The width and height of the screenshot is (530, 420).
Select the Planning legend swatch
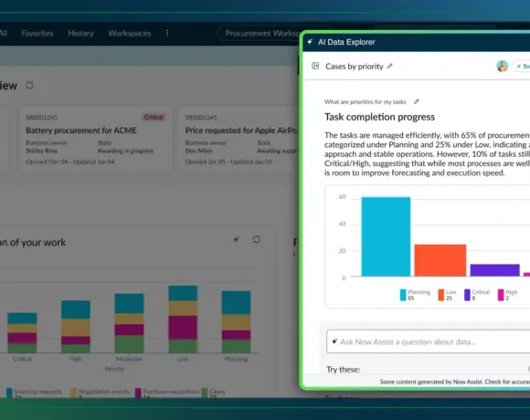click(403, 295)
